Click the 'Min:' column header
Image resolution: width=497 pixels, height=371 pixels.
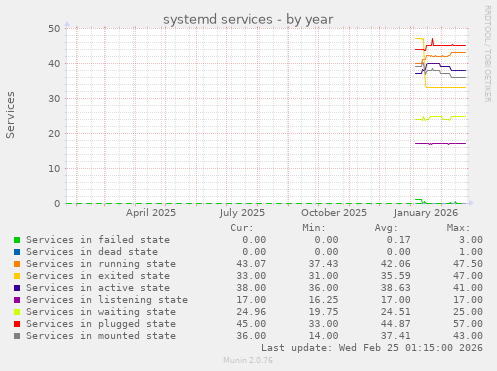coord(314,228)
